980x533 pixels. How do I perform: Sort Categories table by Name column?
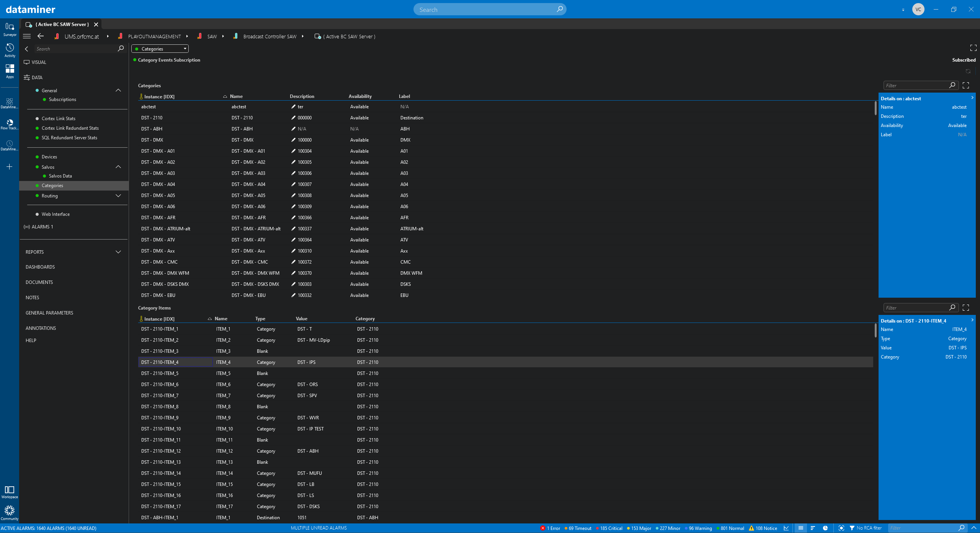[x=236, y=96]
